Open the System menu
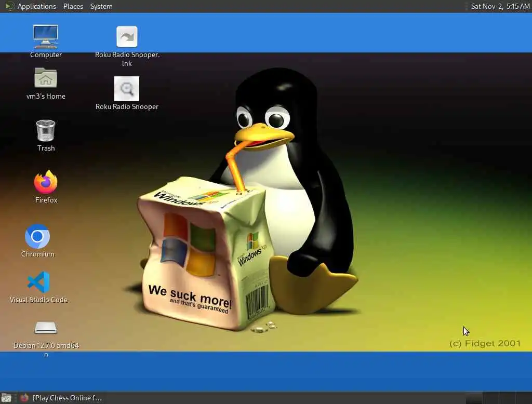This screenshot has width=532, height=404. (101, 6)
